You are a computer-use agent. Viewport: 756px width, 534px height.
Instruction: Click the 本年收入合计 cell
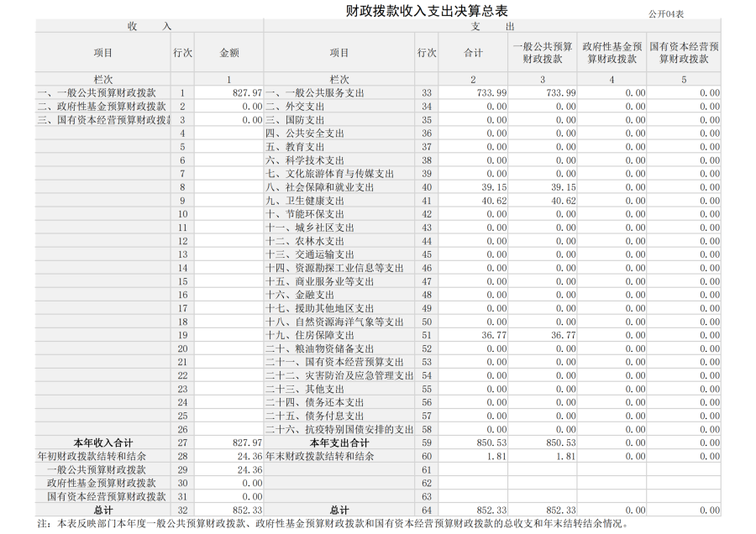(102, 442)
